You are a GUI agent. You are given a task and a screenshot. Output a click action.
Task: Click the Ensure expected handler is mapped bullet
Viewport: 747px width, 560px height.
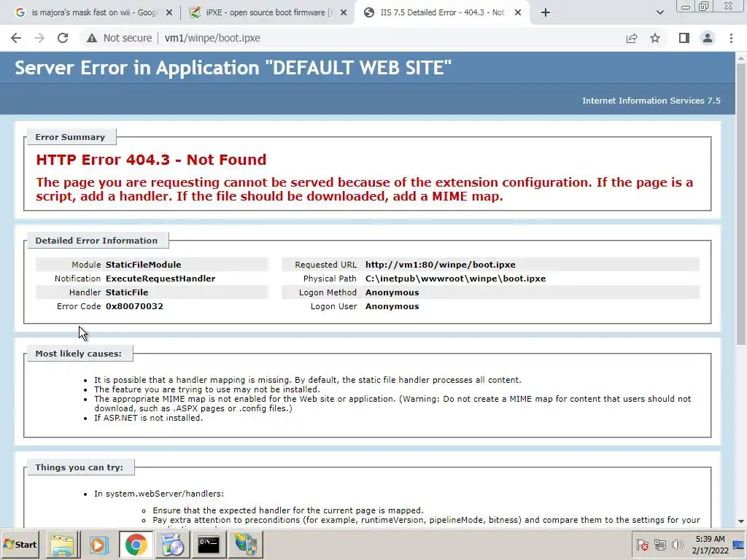(x=287, y=510)
